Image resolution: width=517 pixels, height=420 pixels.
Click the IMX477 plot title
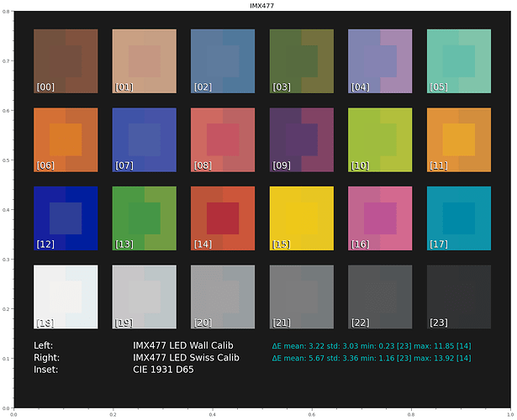click(261, 6)
